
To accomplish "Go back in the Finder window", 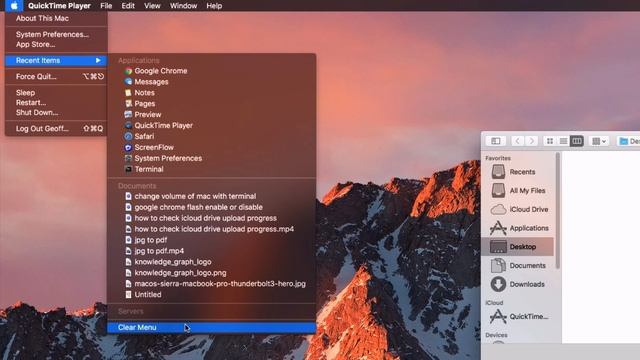I will click(518, 141).
